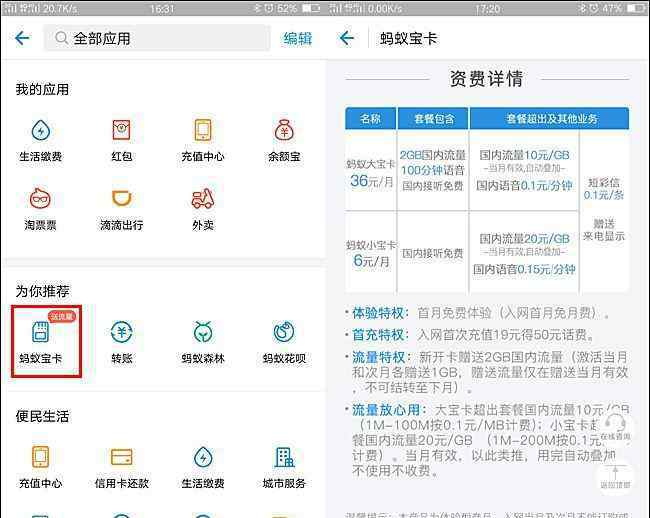This screenshot has height=518, width=650.
Task: Tap the return-to-top floating button
Action: click(615, 476)
